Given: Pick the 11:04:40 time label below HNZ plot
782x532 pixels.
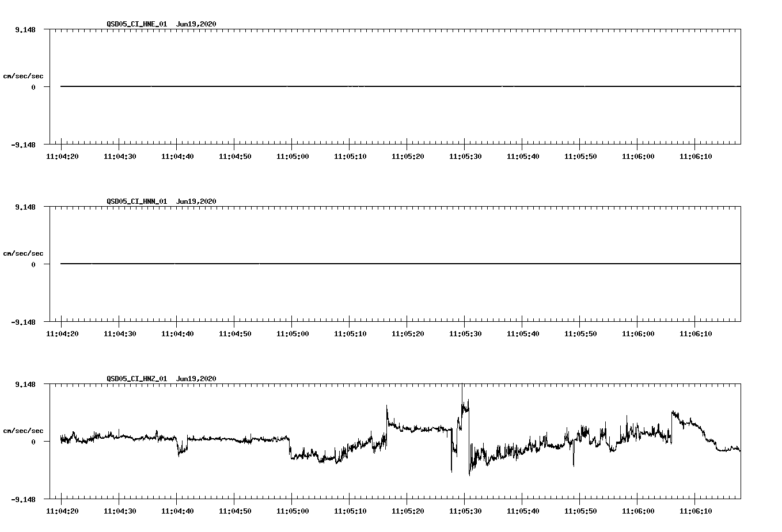Looking at the screenshot, I should pyautogui.click(x=177, y=511).
